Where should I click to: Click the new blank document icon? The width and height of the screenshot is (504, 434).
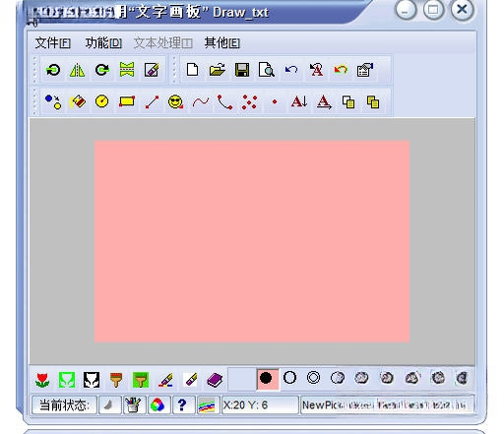tap(192, 70)
